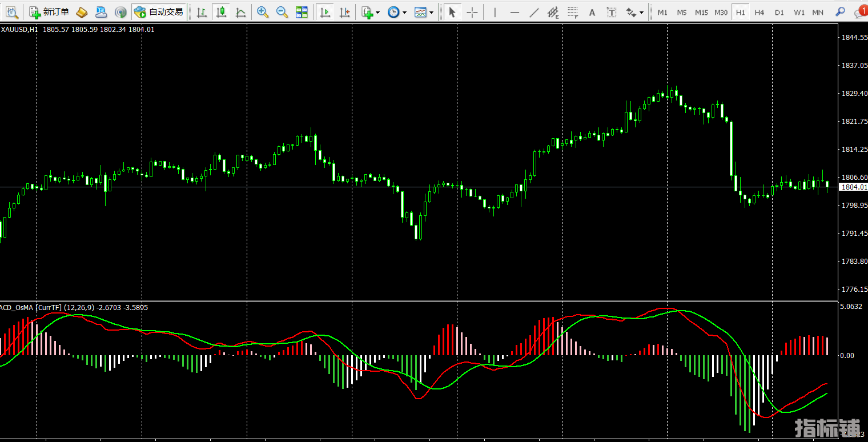Toggle chart shift button
The image size is (868, 442).
point(344,12)
